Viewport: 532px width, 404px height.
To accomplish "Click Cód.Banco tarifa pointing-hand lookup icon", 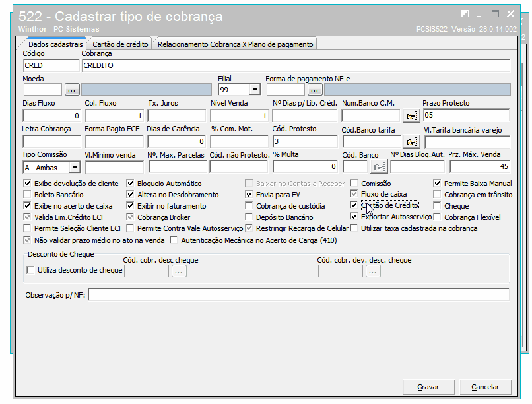I will tap(412, 142).
